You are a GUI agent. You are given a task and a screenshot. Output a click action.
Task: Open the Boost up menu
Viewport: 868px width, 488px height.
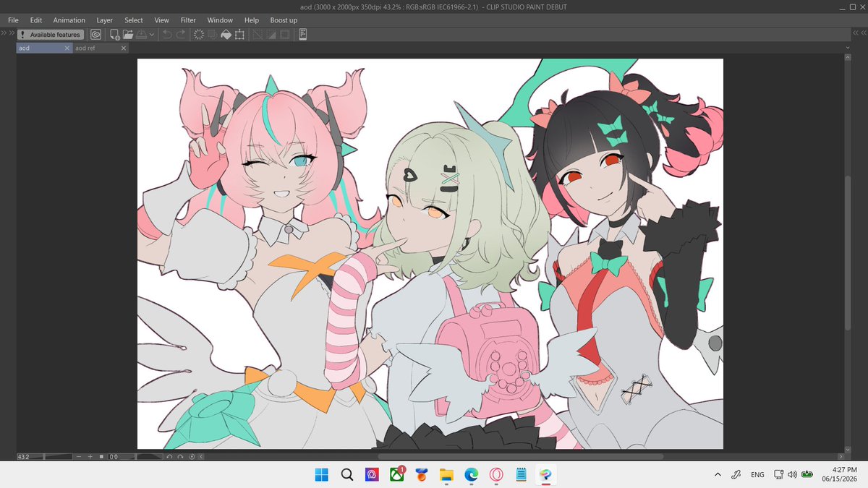(284, 20)
